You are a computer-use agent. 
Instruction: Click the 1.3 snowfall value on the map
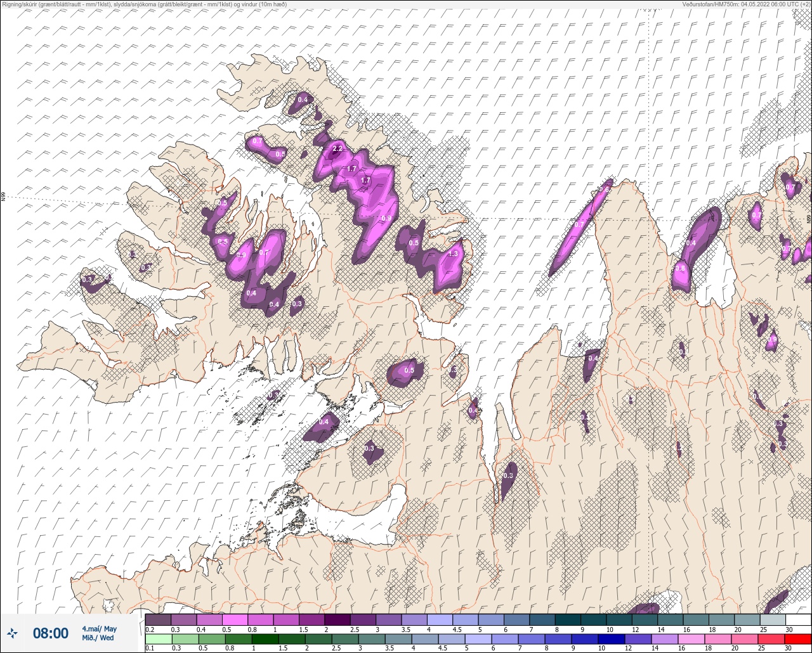coord(453,254)
